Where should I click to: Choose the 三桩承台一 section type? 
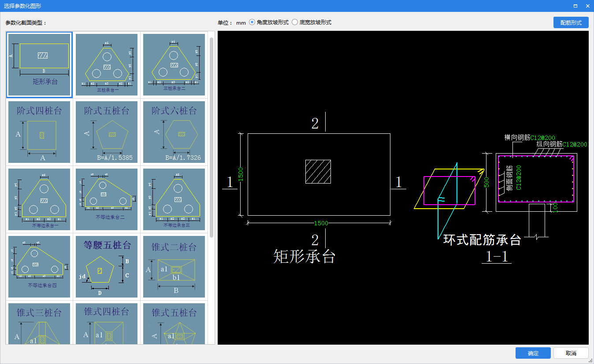[x=107, y=65]
